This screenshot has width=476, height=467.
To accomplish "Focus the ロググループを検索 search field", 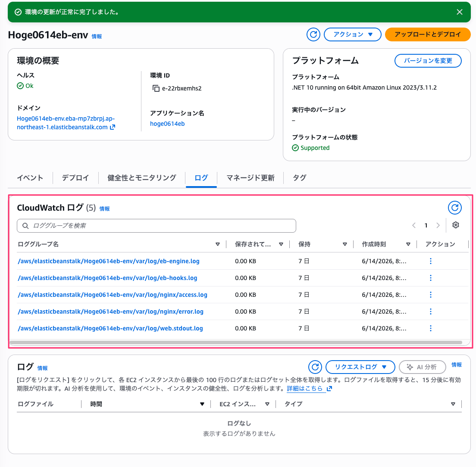I will click(157, 226).
